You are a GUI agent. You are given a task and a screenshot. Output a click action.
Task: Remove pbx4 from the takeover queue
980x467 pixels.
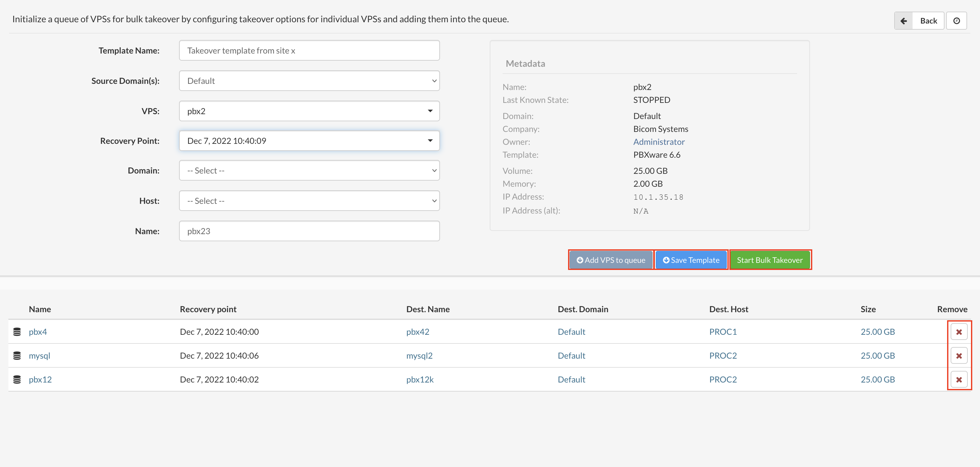click(958, 332)
